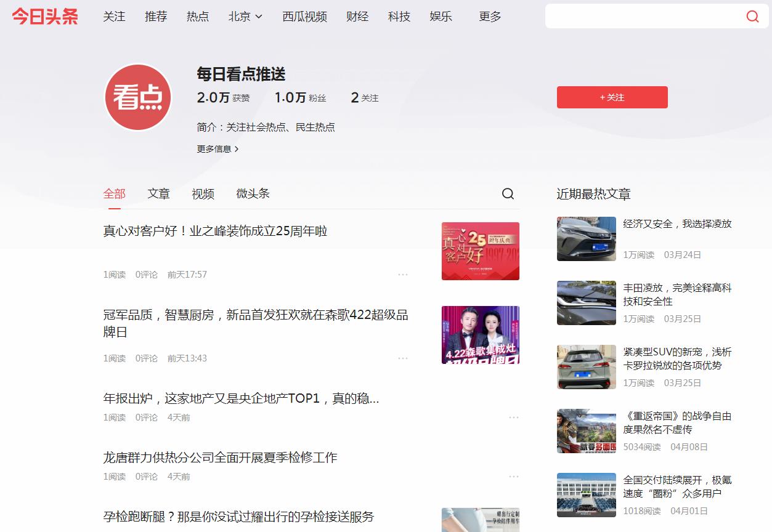Click the red + 关注 button
The image size is (772, 532).
click(x=612, y=97)
